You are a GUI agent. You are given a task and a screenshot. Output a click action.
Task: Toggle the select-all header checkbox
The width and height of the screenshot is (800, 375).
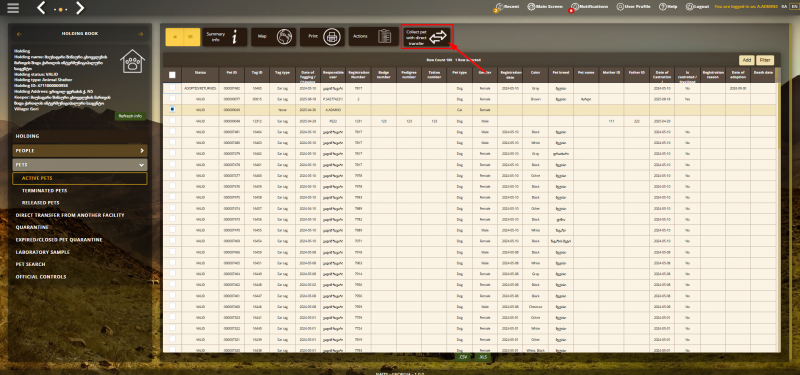(172, 75)
